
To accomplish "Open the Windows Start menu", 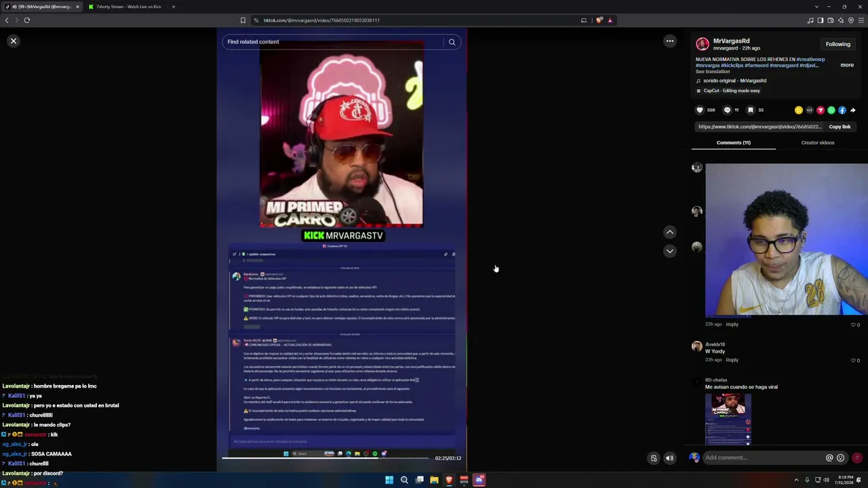I will click(x=389, y=480).
